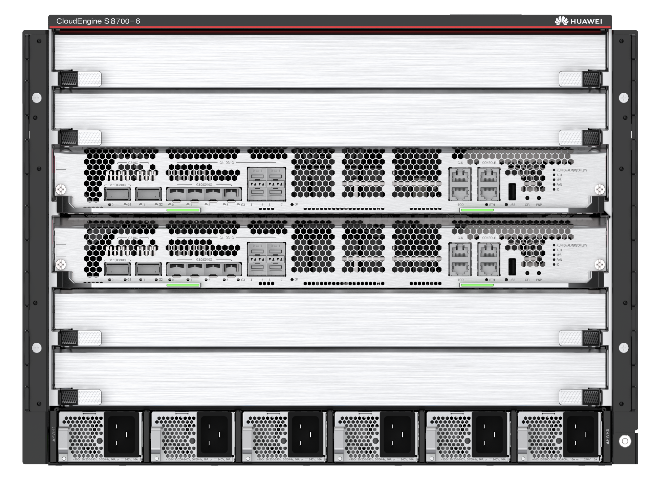671x480 pixels.
Task: Click the first QSFP port on the upper board
Action: point(116,194)
